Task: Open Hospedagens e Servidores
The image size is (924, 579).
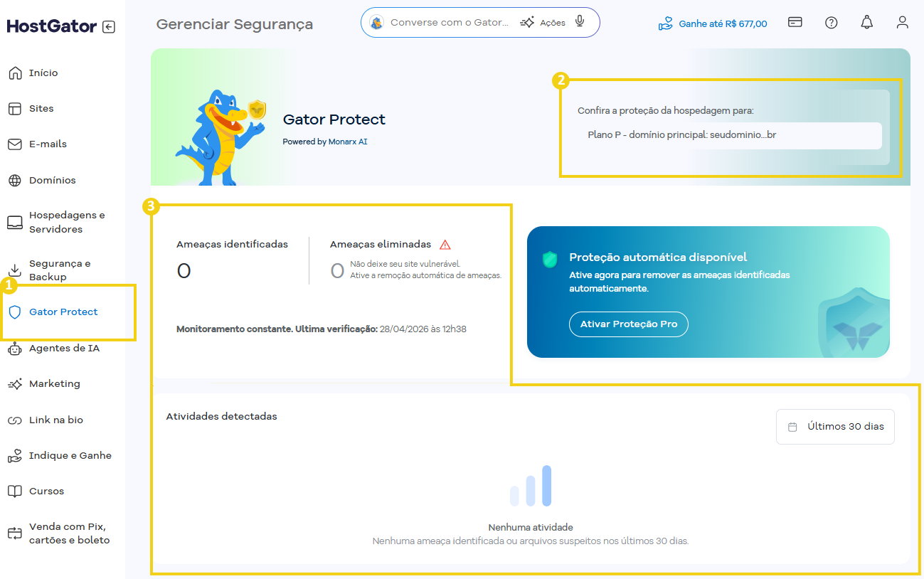Action: click(x=67, y=222)
